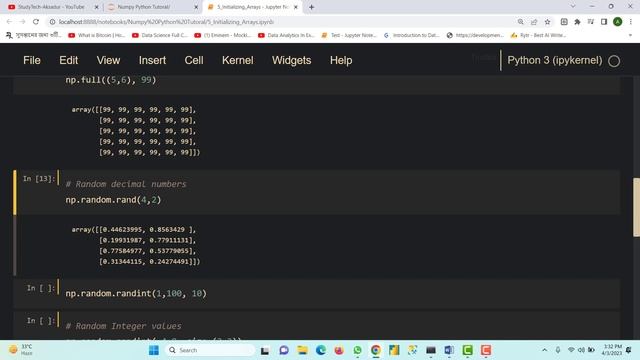This screenshot has height=360, width=640.
Task: Open the '(1) Eminem - Mocki...' bookmark
Action: [x=223, y=36]
